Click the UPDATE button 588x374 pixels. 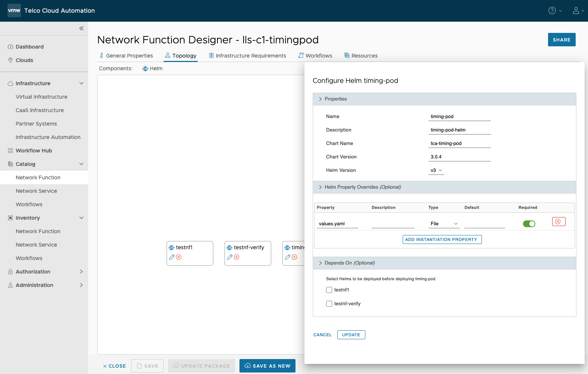tap(351, 335)
